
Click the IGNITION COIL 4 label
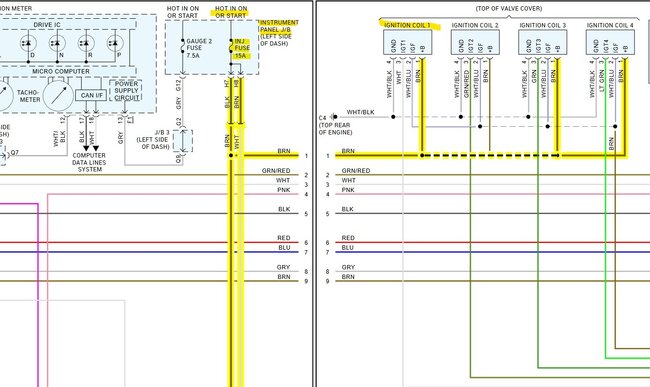(x=610, y=25)
